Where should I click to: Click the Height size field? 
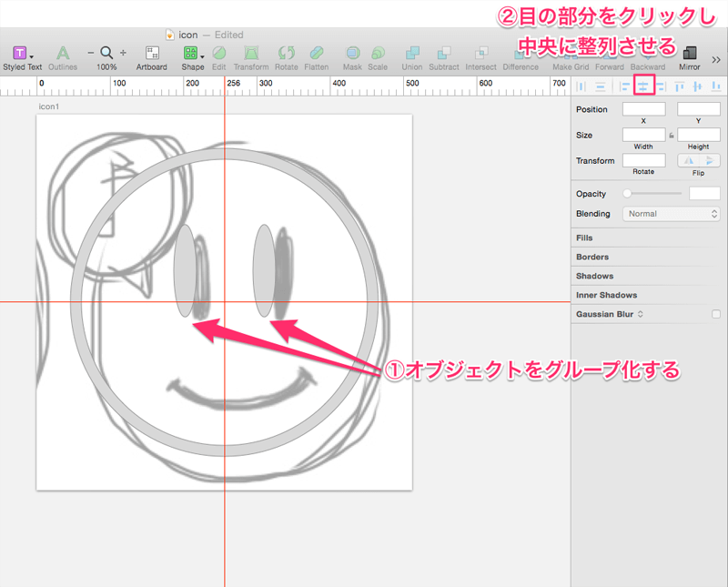click(699, 135)
